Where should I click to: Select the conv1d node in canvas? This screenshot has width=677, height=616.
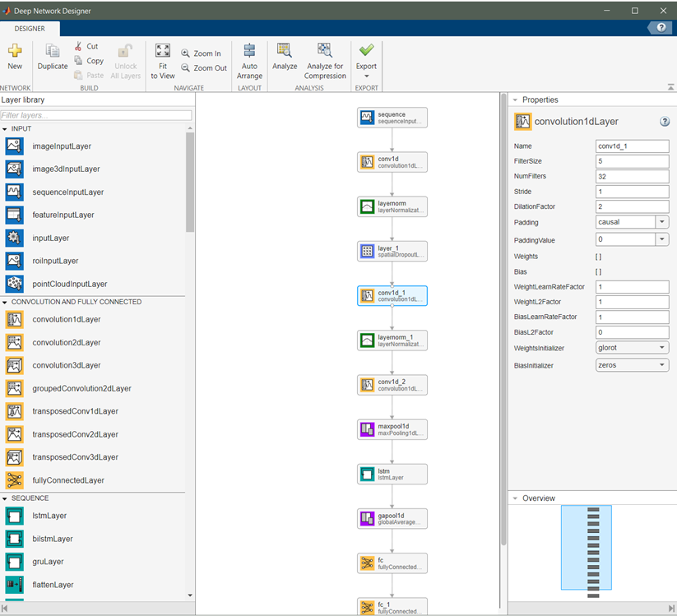tap(392, 162)
